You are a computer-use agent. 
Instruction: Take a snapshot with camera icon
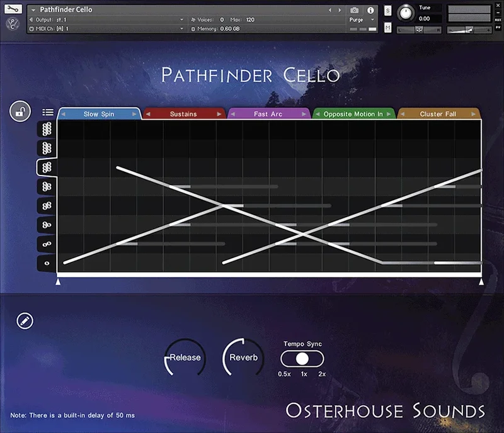354,10
